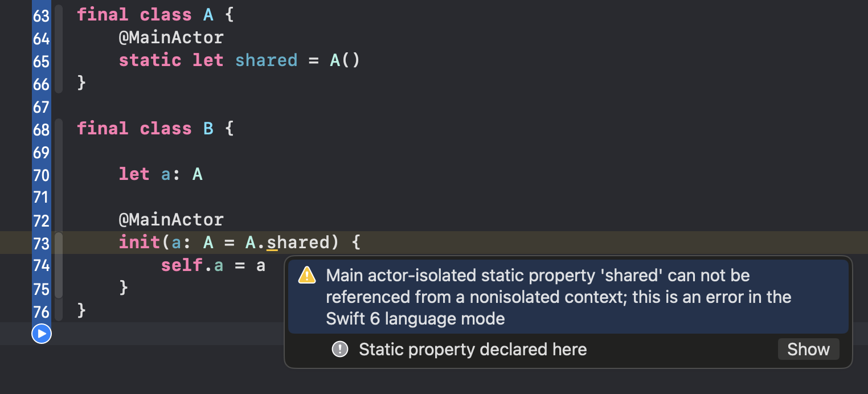Click line number 63 in gutter
This screenshot has width=868, height=394.
[42, 15]
